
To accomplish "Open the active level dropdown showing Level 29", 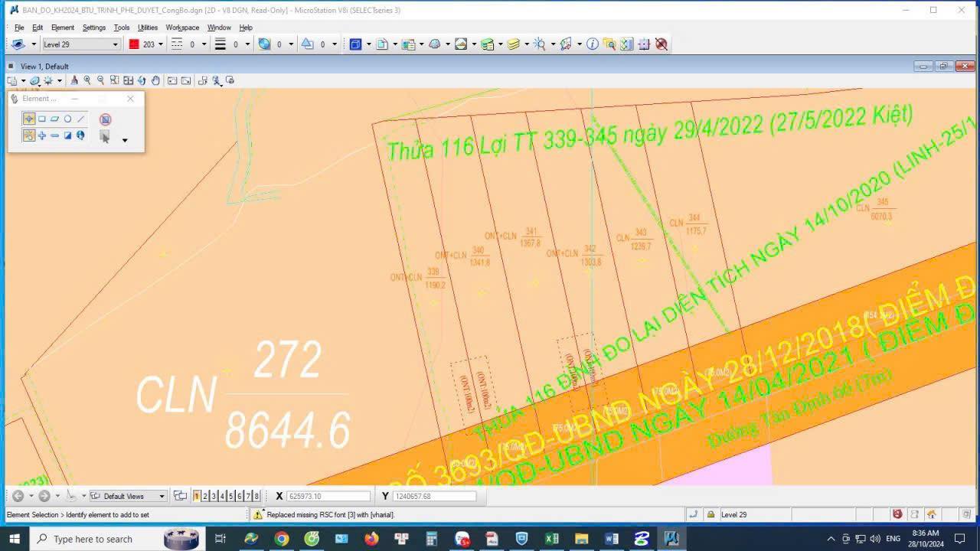I will pos(117,44).
